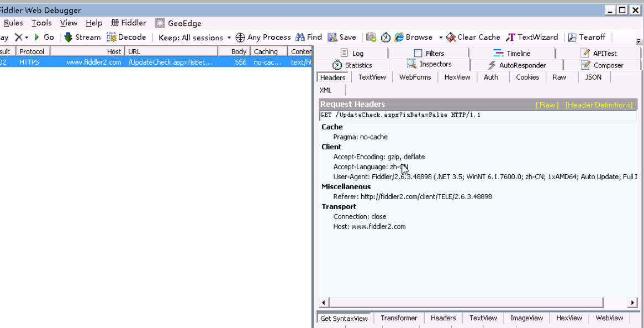Image resolution: width=644 pixels, height=328 pixels.
Task: Sort sessions by Body column
Action: click(234, 51)
